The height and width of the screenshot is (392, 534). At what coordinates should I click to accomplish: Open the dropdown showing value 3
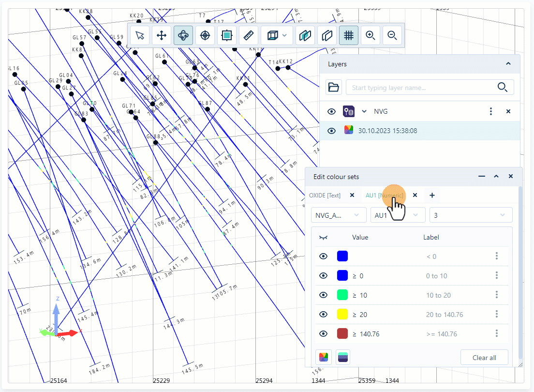coord(471,214)
